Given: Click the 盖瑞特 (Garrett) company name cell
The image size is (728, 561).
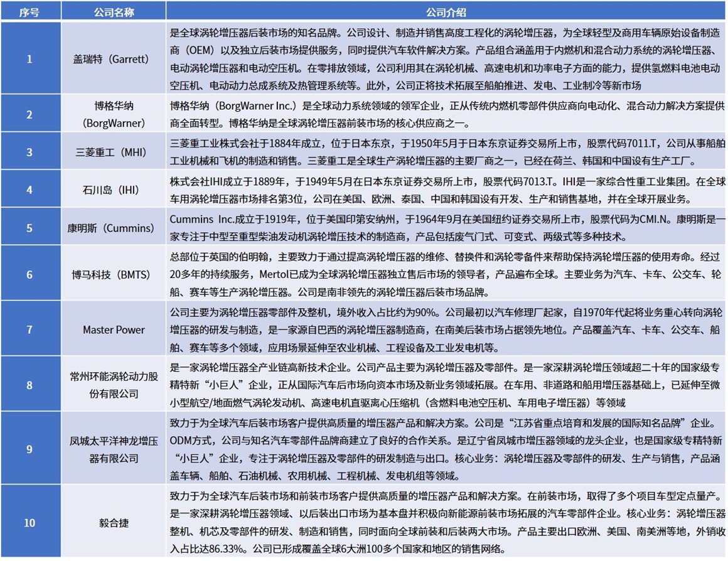Looking at the screenshot, I should (x=114, y=58).
